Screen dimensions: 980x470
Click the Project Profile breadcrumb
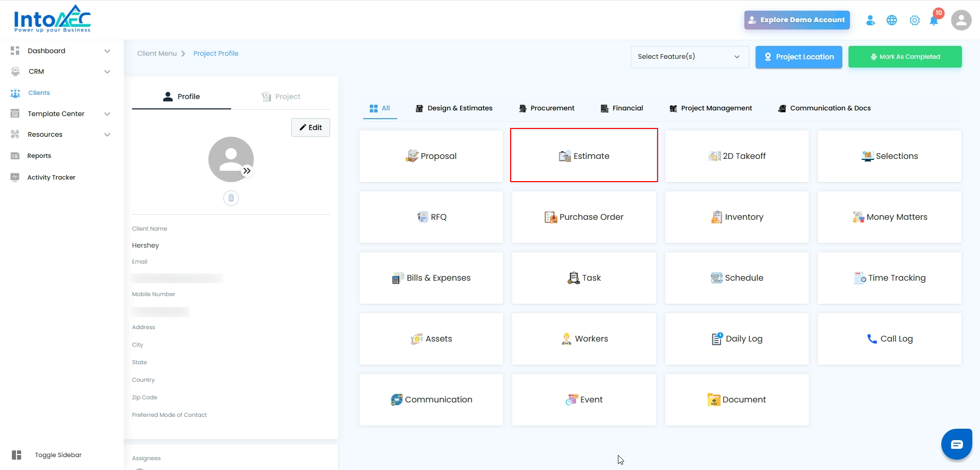(216, 53)
